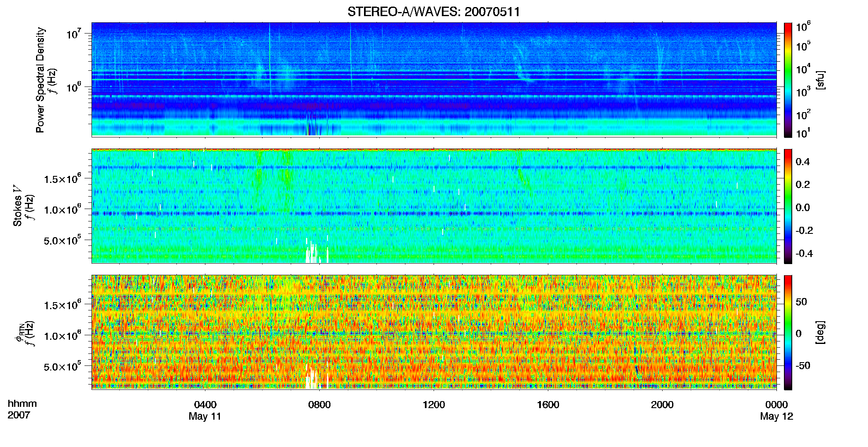
Task: Click the Stokes V axis label
Action: (17, 206)
